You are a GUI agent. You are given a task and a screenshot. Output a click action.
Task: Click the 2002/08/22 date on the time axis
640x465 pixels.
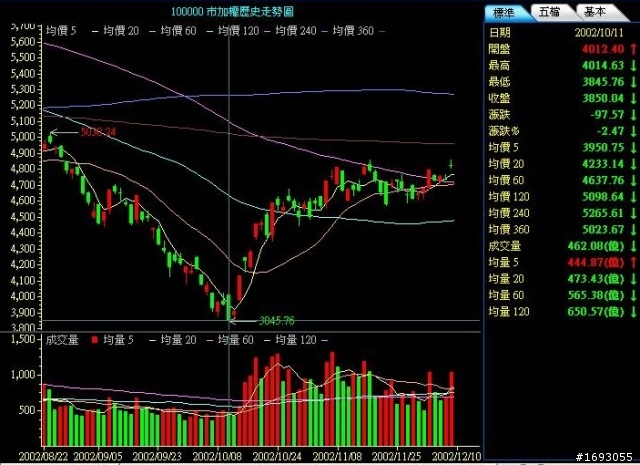pos(43,456)
